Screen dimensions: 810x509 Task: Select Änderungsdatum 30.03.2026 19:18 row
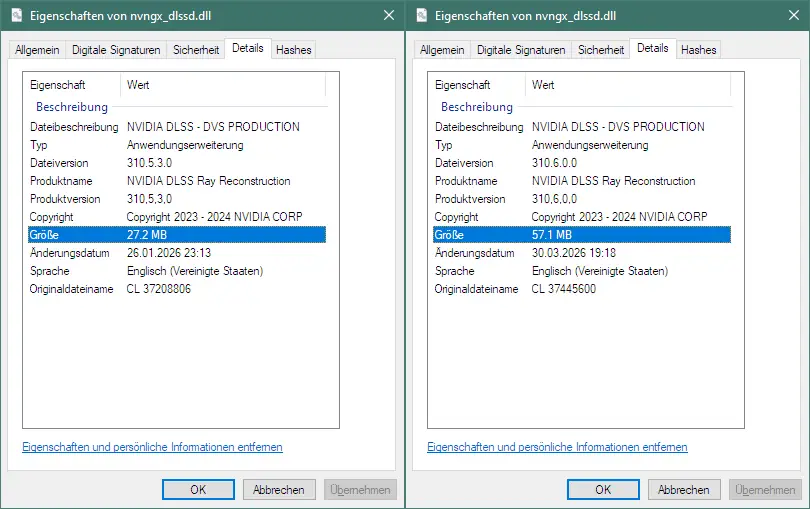(x=582, y=253)
